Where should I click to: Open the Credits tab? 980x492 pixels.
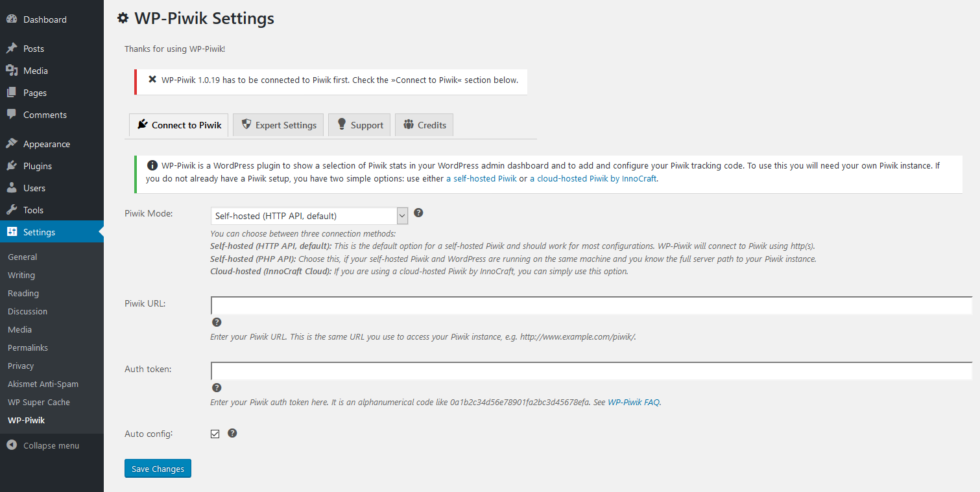[x=424, y=125]
